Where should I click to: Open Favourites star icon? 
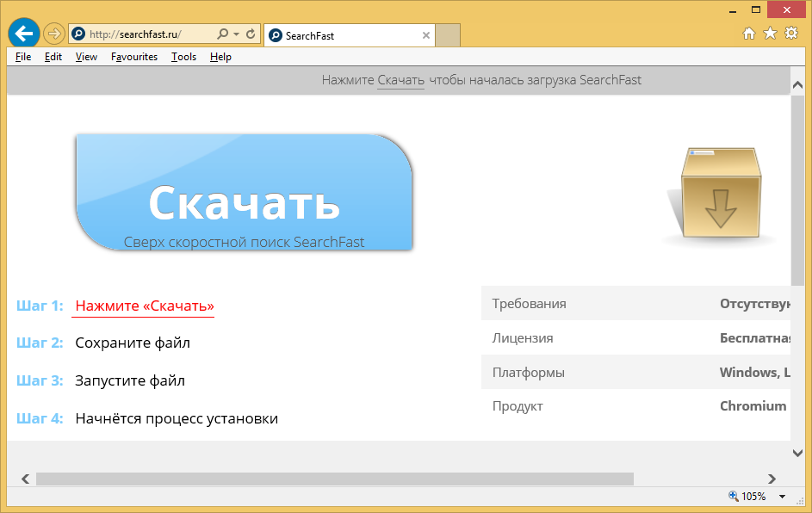click(770, 34)
